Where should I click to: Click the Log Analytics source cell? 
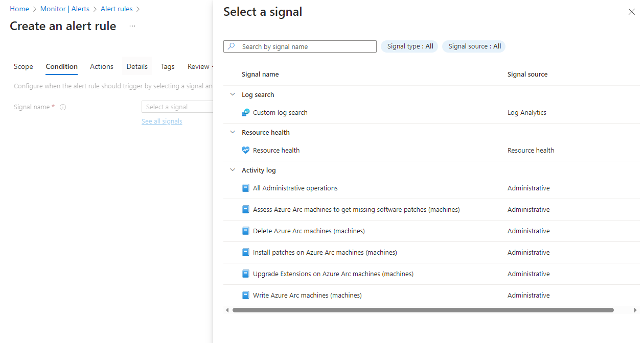tap(527, 112)
